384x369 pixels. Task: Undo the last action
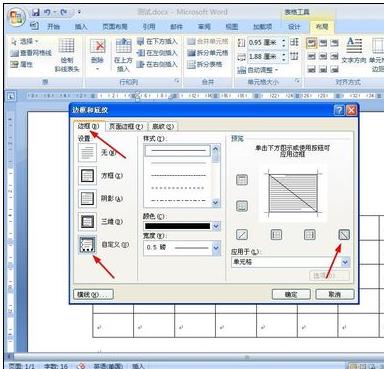(x=48, y=12)
